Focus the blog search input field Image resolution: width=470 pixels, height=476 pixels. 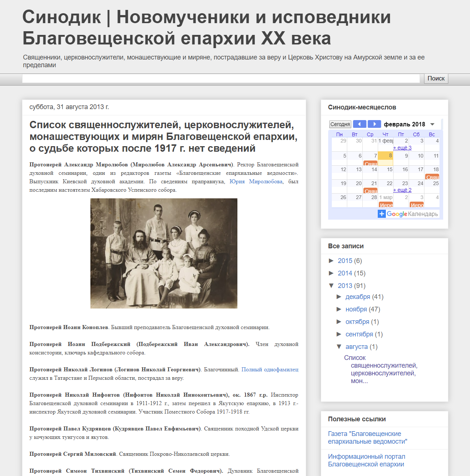[x=221, y=79]
